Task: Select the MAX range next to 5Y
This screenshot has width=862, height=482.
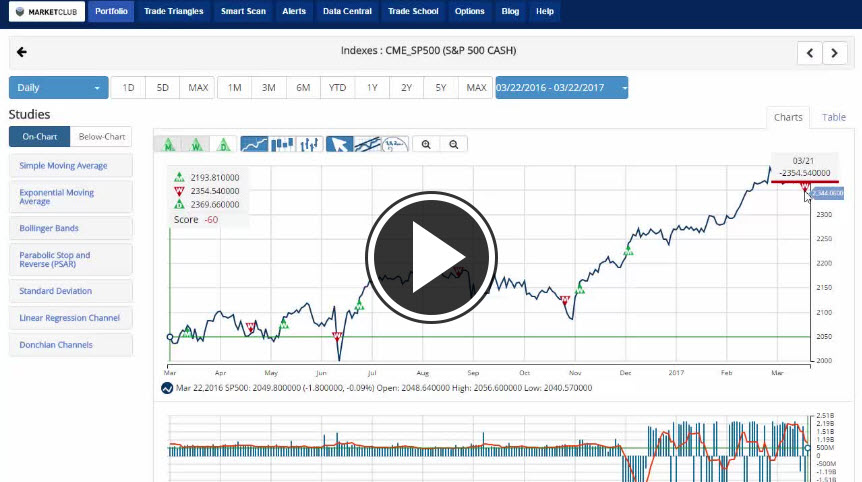Action: tap(476, 88)
